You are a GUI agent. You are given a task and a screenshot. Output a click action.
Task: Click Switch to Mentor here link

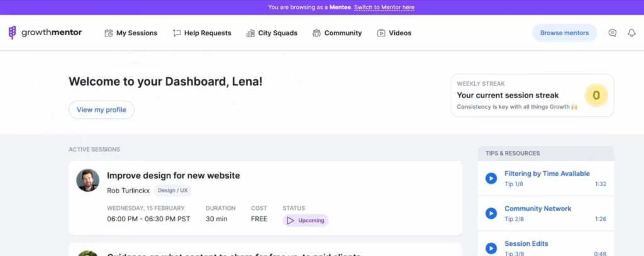384,8
